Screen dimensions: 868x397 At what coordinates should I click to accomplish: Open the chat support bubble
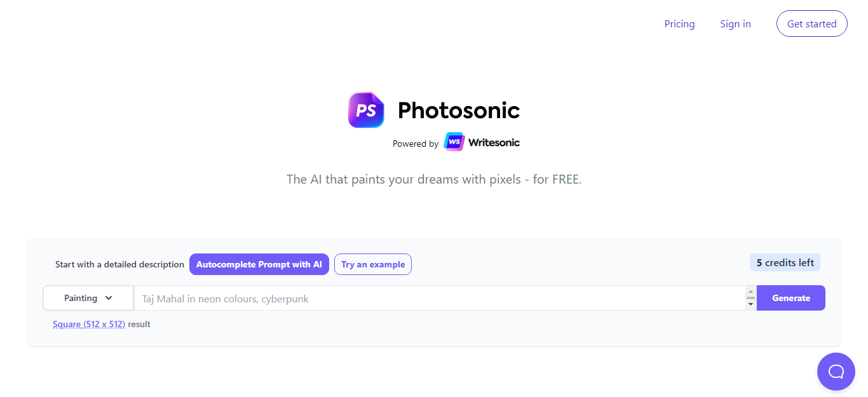(x=836, y=371)
